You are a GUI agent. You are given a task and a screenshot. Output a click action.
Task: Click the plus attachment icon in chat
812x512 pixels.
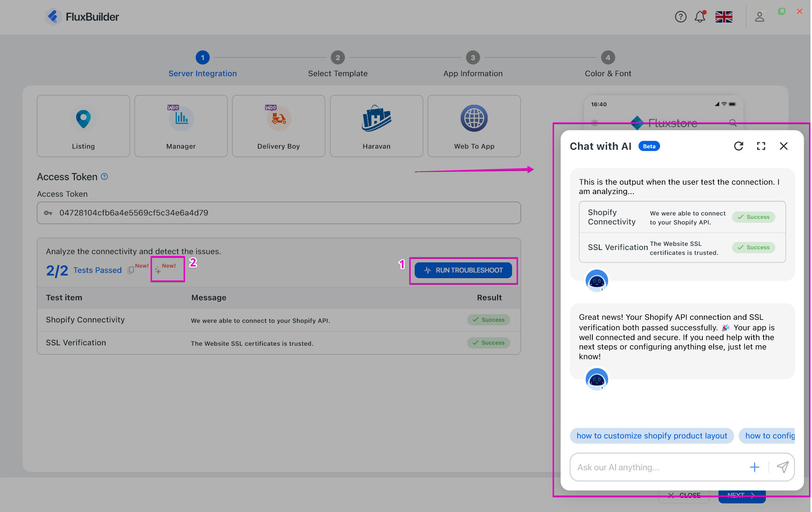coord(754,467)
